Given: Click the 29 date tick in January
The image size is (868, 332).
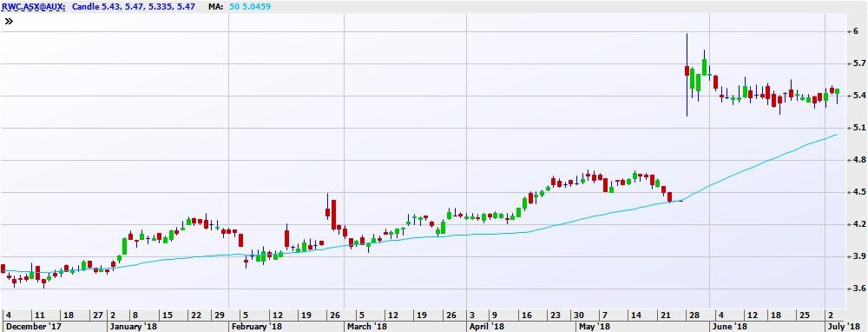Looking at the screenshot, I should (220, 315).
